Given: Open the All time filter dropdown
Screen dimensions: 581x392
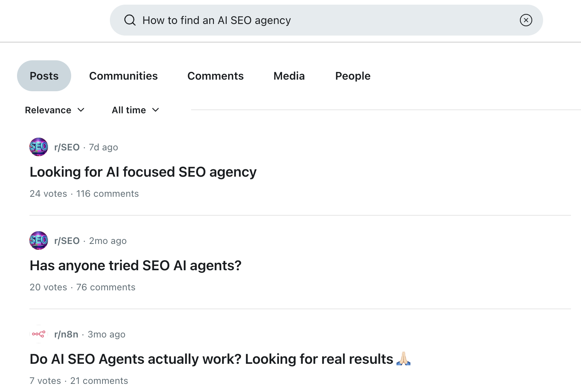Looking at the screenshot, I should click(x=135, y=110).
